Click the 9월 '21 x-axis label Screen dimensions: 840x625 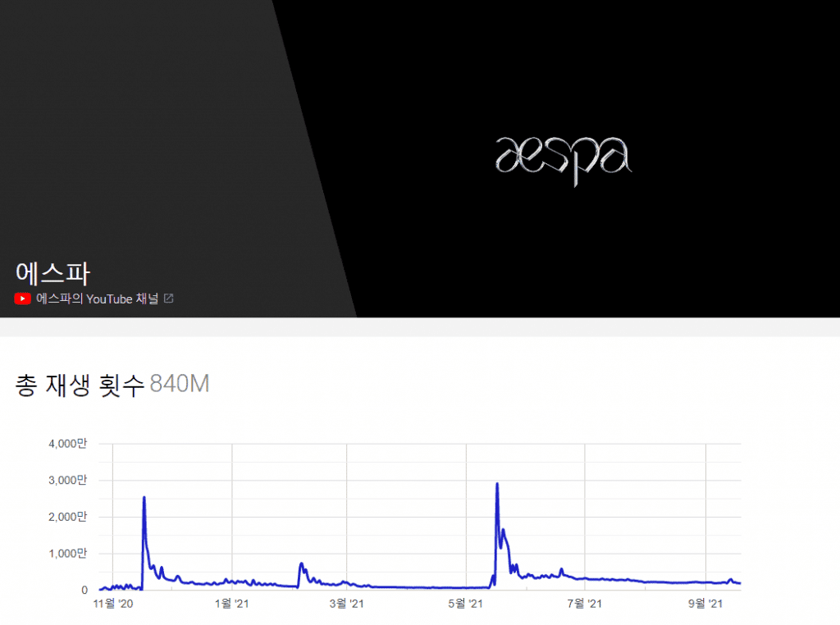coord(705,604)
